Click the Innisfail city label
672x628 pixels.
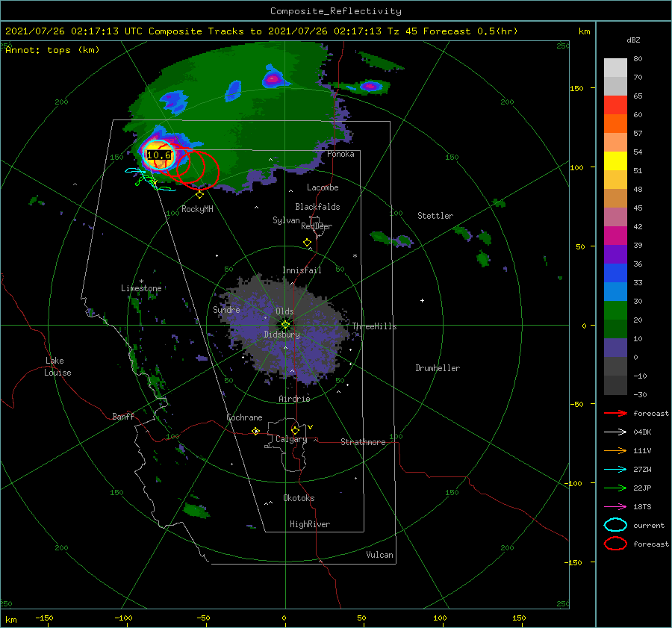(x=302, y=270)
